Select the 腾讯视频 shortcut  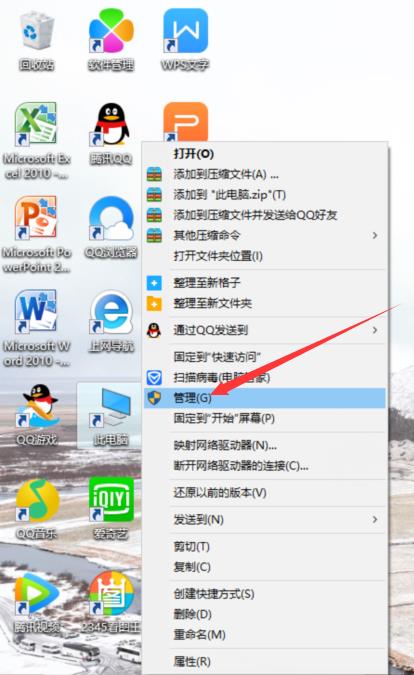[37, 603]
